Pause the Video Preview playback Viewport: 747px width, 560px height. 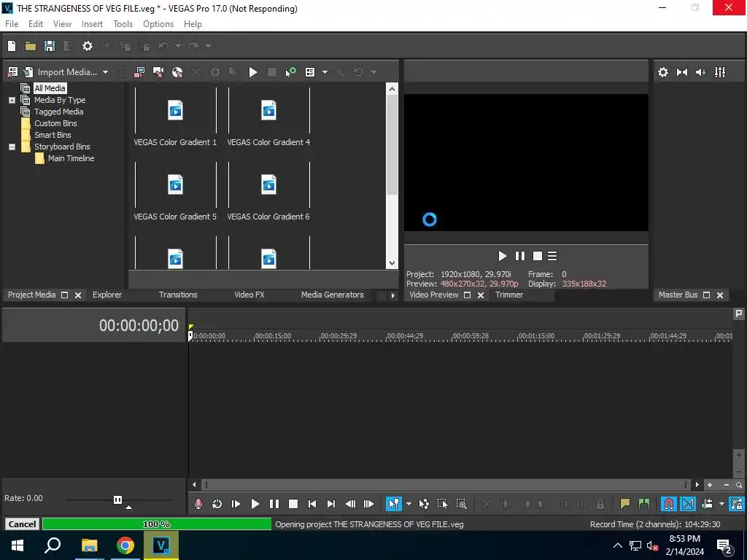click(519, 256)
